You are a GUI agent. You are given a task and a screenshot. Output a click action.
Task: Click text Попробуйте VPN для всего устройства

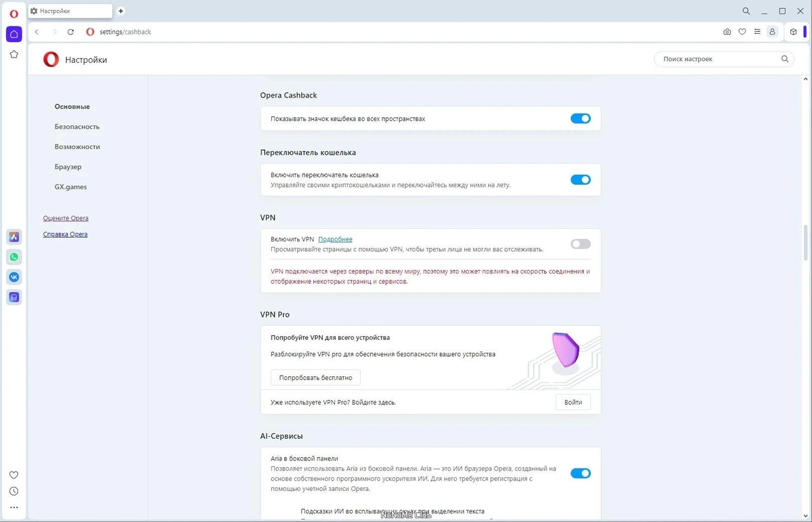pos(330,337)
